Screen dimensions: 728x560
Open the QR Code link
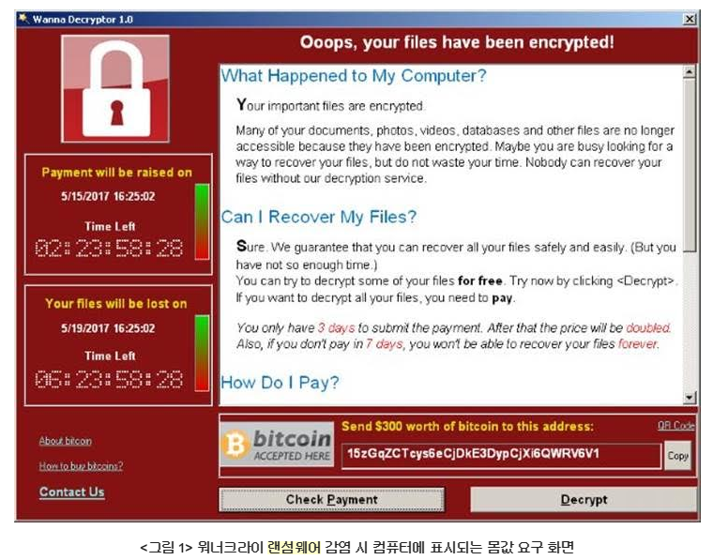[676, 425]
